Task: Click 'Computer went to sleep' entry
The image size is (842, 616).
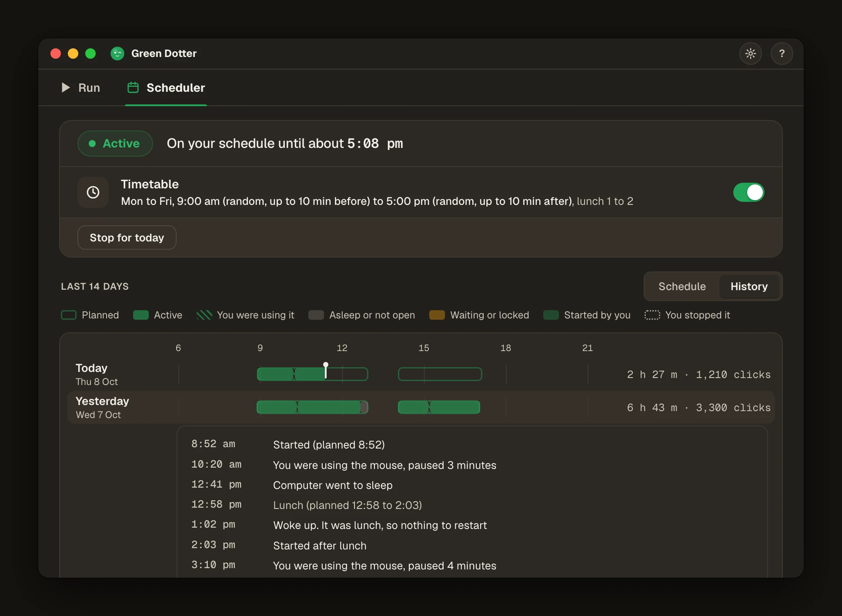Action: 333,485
